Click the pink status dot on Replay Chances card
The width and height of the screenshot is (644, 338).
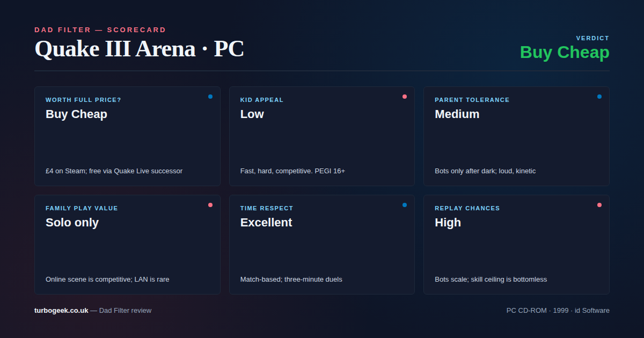pyautogui.click(x=599, y=205)
